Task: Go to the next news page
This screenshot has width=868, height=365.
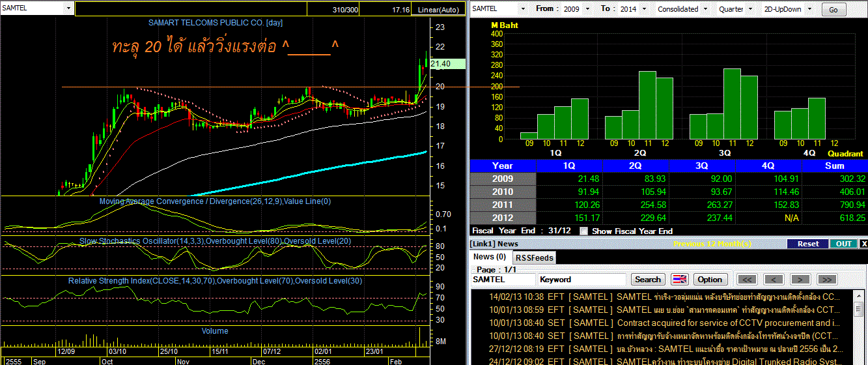Action: click(x=800, y=280)
